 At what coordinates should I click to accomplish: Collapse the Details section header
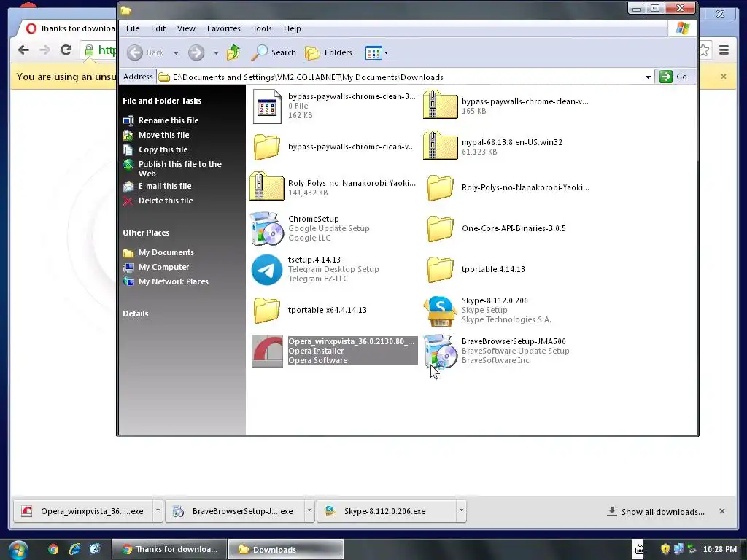tap(135, 314)
